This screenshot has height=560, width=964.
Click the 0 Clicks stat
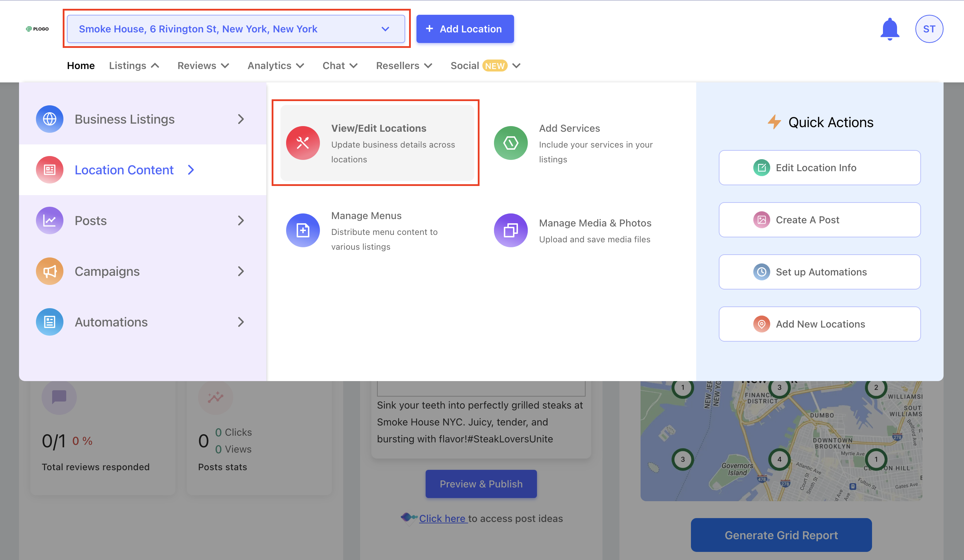tap(233, 432)
